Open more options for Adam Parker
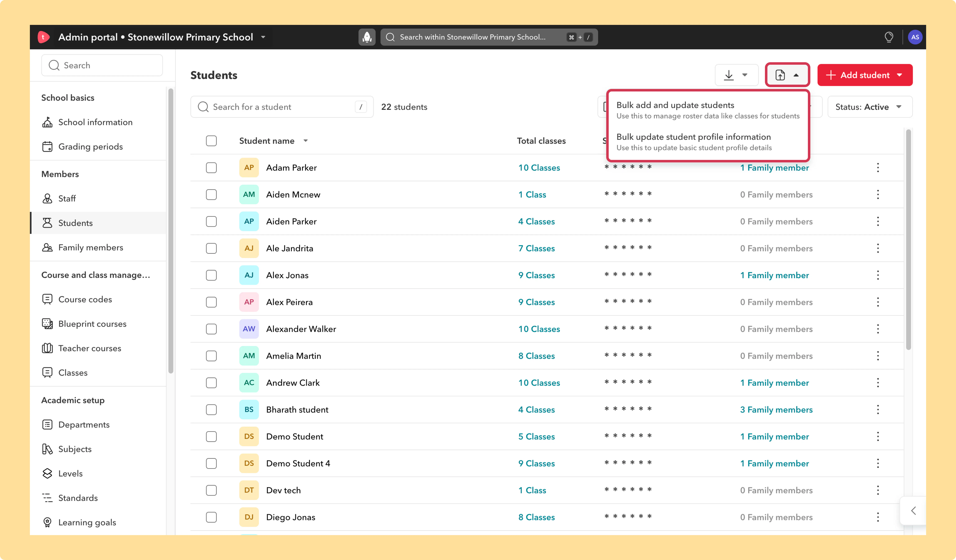The height and width of the screenshot is (560, 956). point(878,168)
